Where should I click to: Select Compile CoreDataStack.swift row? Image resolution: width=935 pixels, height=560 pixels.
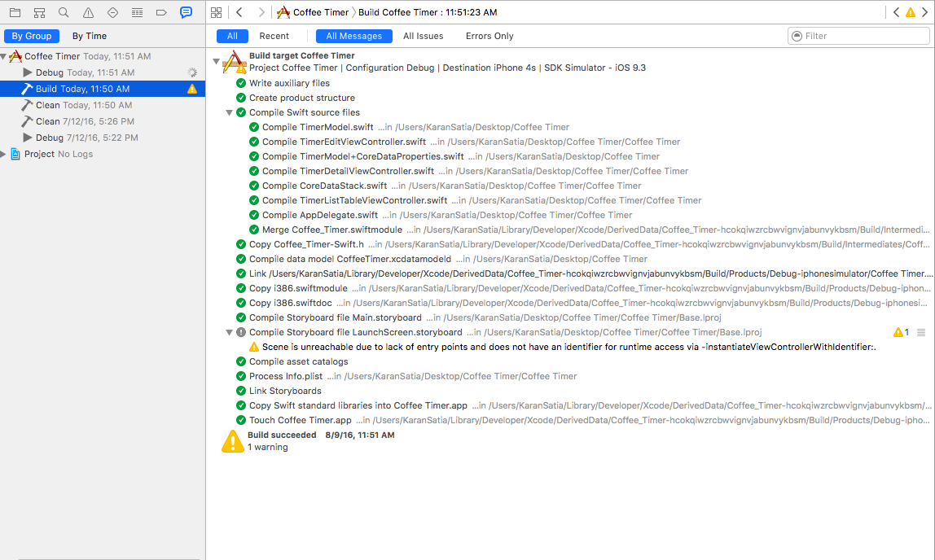pos(571,186)
